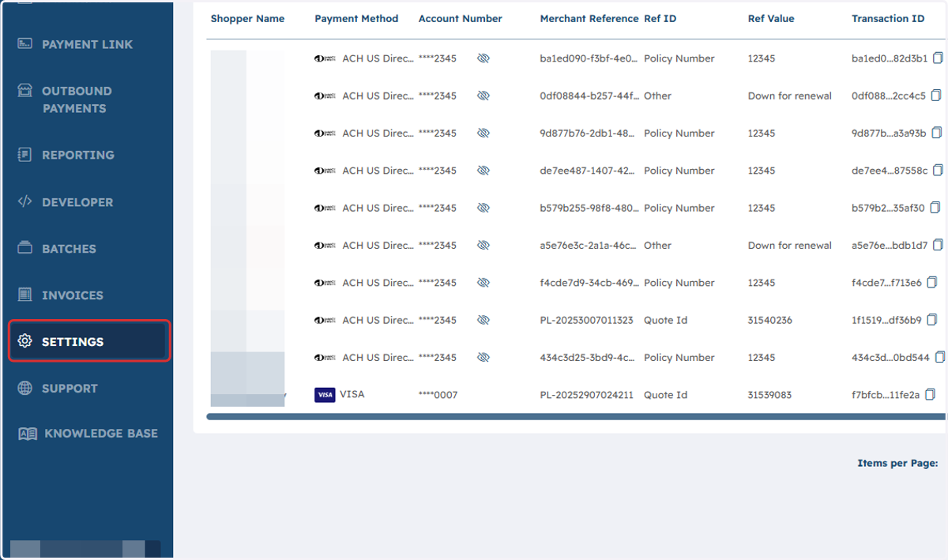The height and width of the screenshot is (560, 948).
Task: Click ref value 31540236
Action: 770,320
